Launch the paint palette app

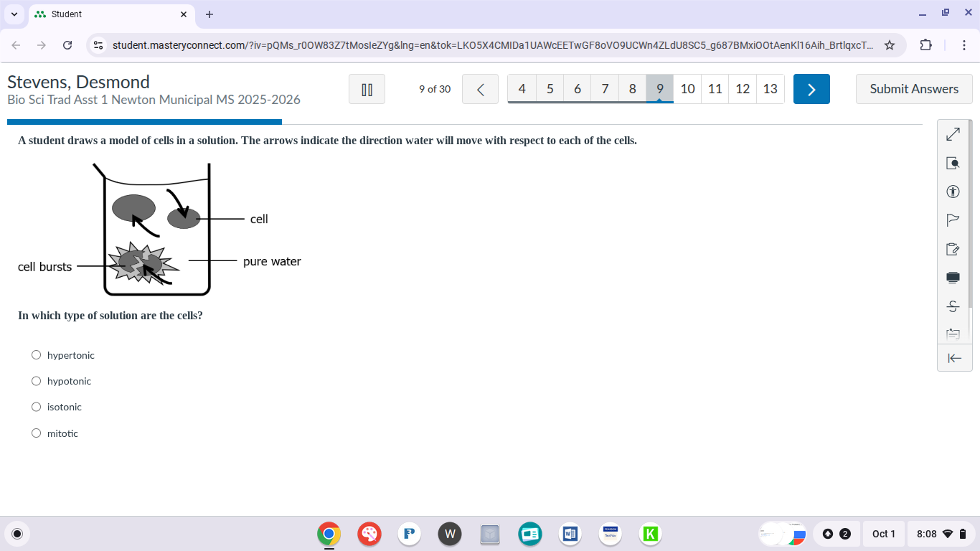coord(369,534)
